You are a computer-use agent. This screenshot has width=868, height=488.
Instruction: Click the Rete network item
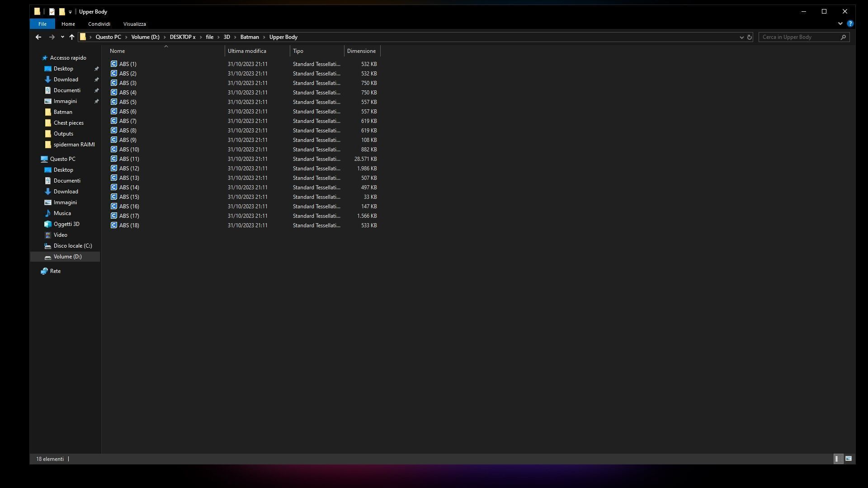coord(55,271)
